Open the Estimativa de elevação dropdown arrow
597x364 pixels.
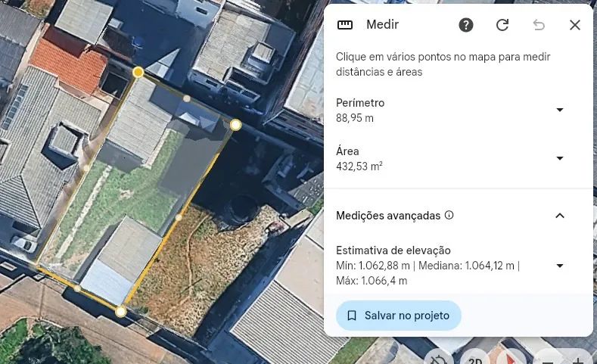tap(560, 266)
